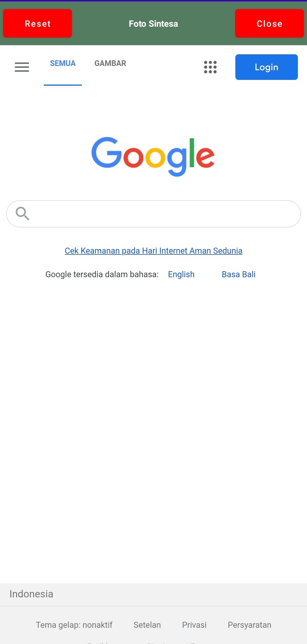This screenshot has width=307, height=644.
Task: Click the Indonesia region label
Action: (31, 594)
